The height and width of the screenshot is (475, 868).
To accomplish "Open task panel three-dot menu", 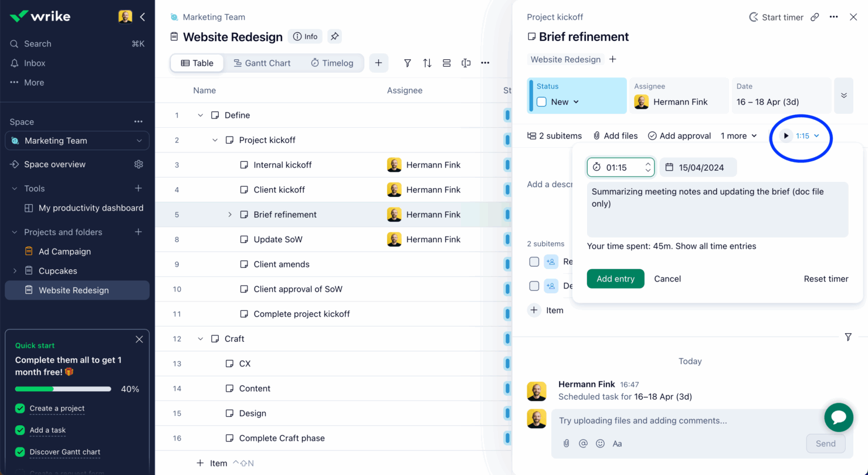I will tap(833, 17).
